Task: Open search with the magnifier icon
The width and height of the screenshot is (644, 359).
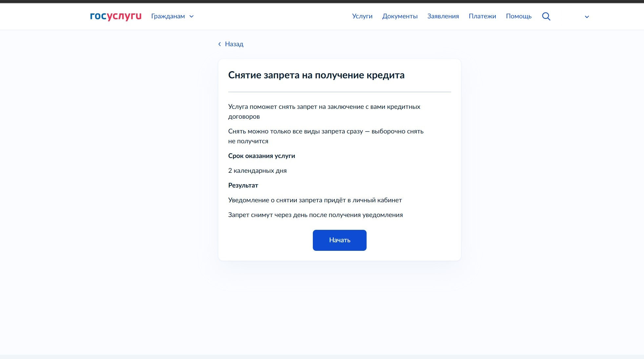Action: point(546,16)
